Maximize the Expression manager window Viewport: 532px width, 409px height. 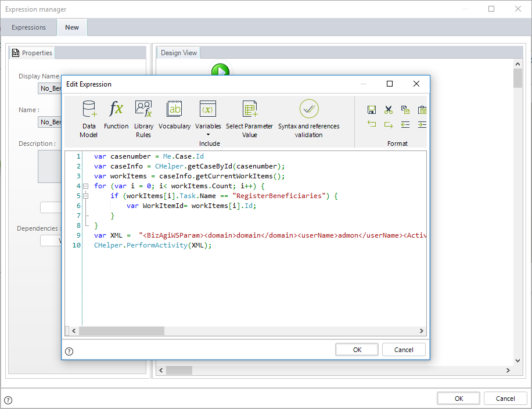(x=491, y=9)
